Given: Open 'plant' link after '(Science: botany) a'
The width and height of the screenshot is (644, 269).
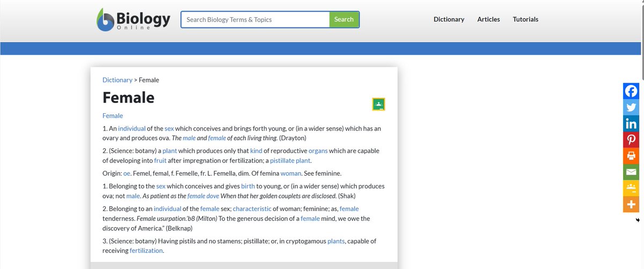Looking at the screenshot, I should click(x=170, y=151).
